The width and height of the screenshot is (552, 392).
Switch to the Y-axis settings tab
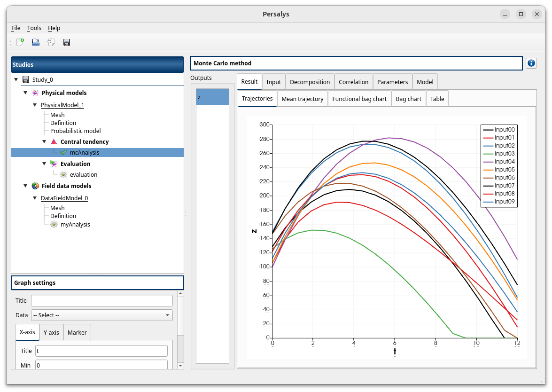tap(51, 332)
